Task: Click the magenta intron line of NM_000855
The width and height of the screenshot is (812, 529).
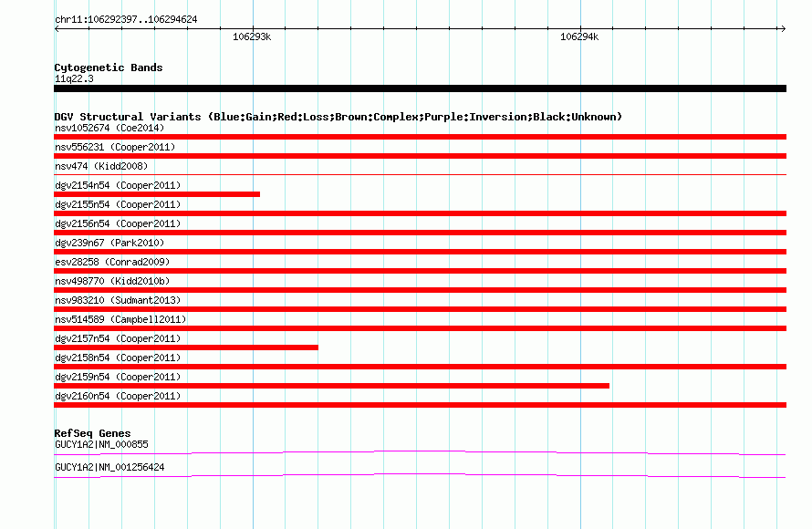Action: click(420, 451)
